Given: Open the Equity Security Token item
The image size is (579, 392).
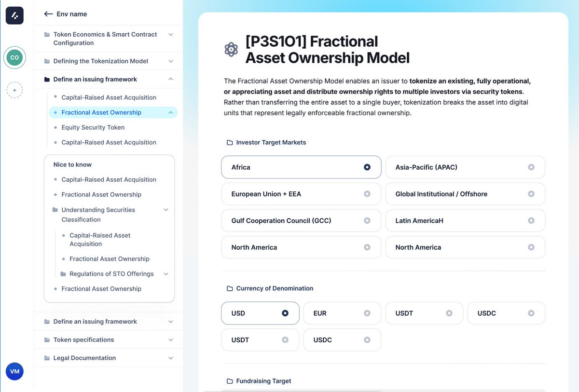Looking at the screenshot, I should [93, 127].
